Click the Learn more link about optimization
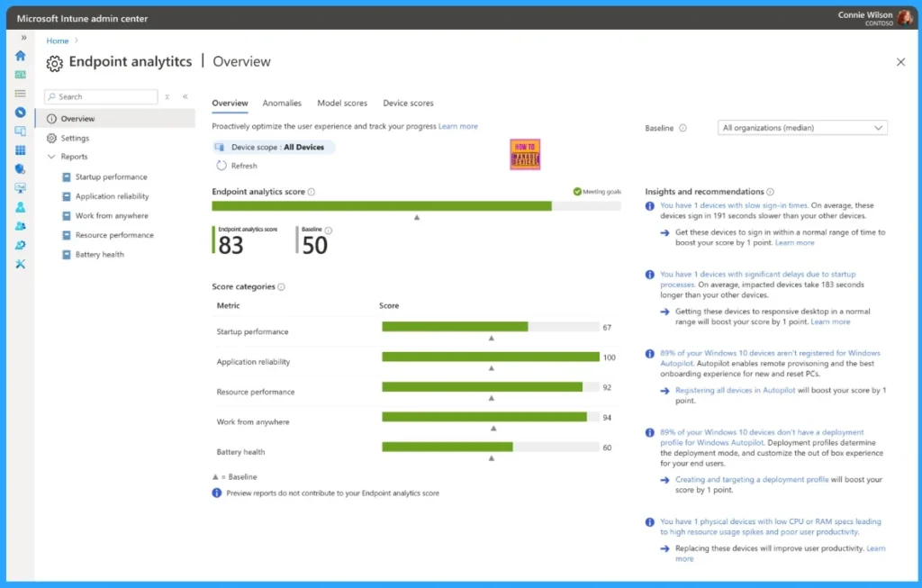 click(457, 126)
